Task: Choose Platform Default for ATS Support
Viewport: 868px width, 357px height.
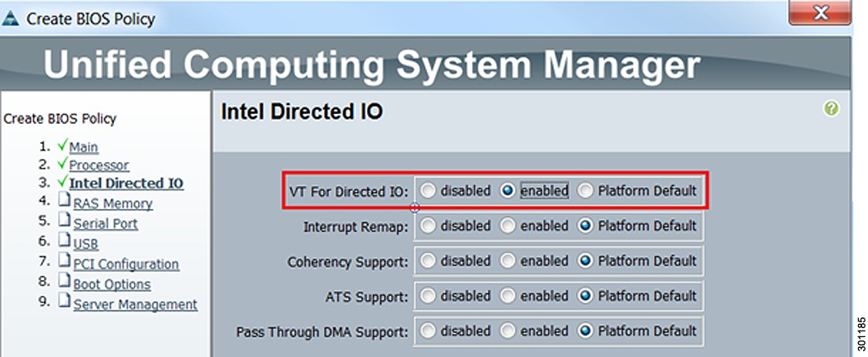Action: tap(585, 296)
